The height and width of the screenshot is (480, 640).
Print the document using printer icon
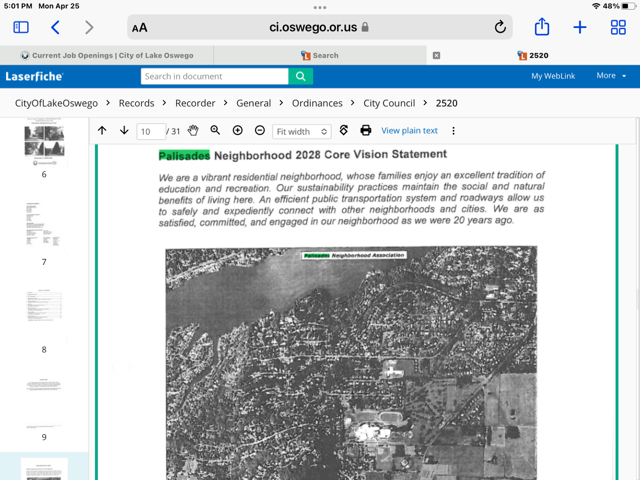tap(366, 131)
